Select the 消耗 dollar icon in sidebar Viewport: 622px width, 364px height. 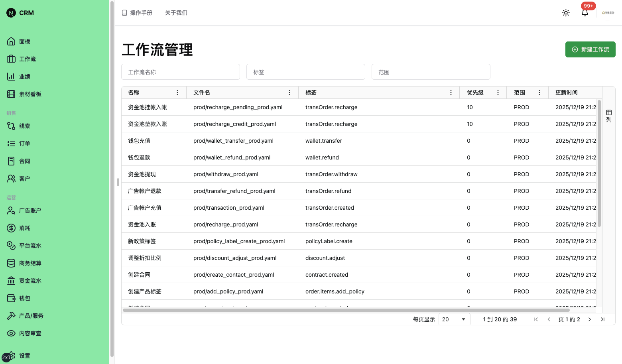point(24,228)
